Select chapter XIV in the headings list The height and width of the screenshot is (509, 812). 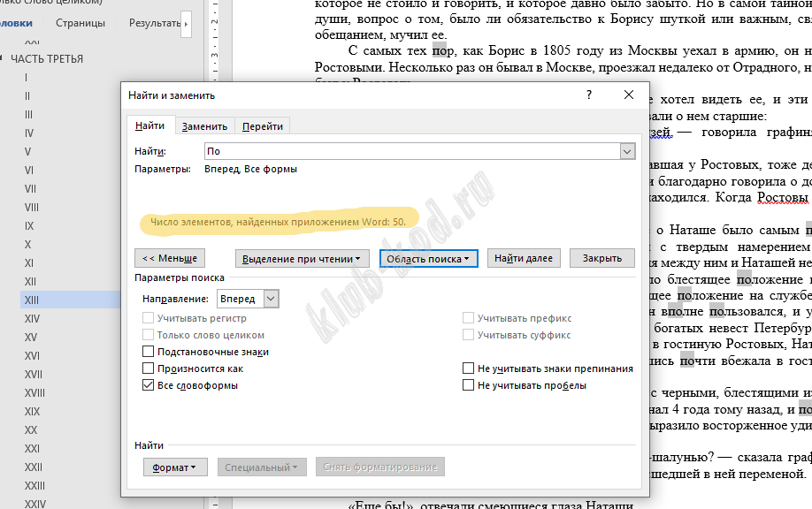(32, 318)
